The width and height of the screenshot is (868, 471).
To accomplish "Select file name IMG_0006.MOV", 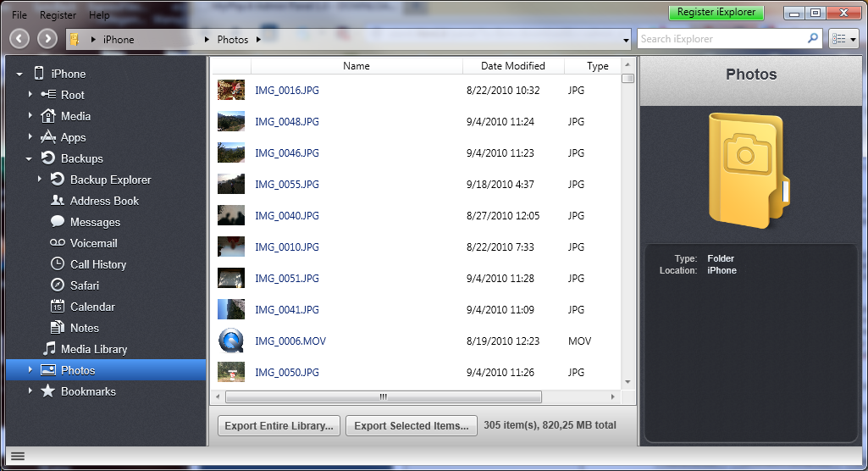I will pos(290,341).
